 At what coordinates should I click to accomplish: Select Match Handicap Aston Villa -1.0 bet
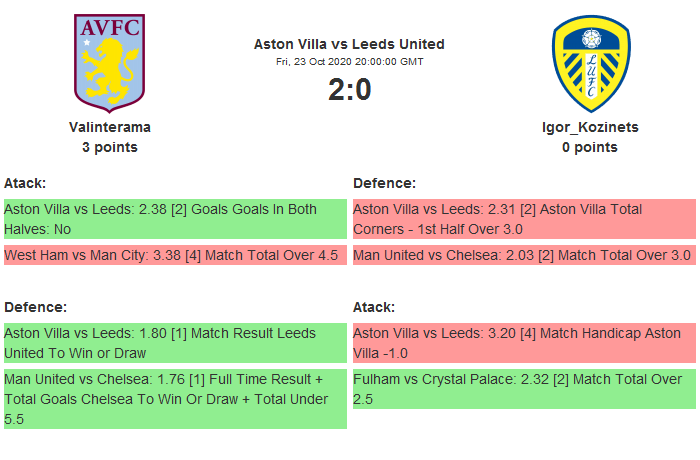523,343
